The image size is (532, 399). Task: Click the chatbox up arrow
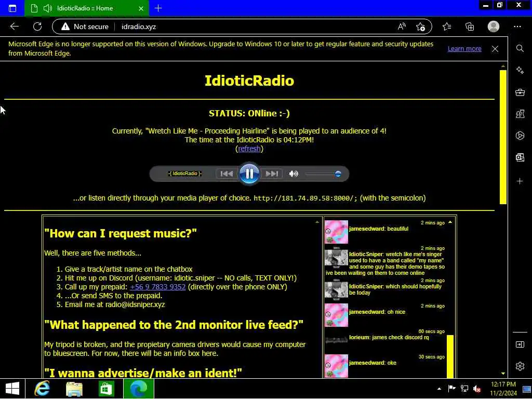pyautogui.click(x=450, y=222)
